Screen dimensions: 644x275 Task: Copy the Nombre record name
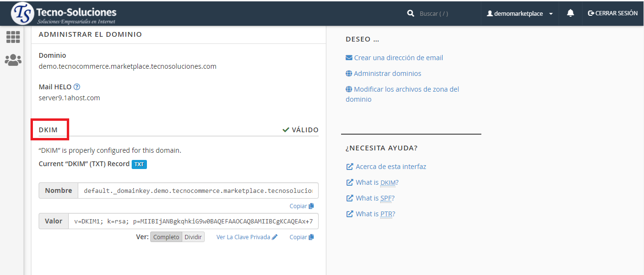(301, 206)
